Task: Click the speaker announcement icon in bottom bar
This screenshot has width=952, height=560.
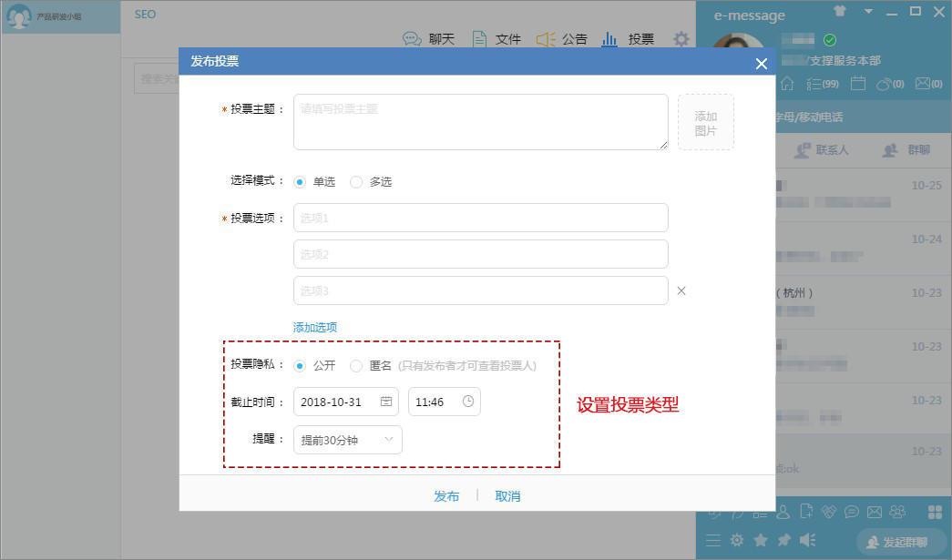Action: pos(807,540)
